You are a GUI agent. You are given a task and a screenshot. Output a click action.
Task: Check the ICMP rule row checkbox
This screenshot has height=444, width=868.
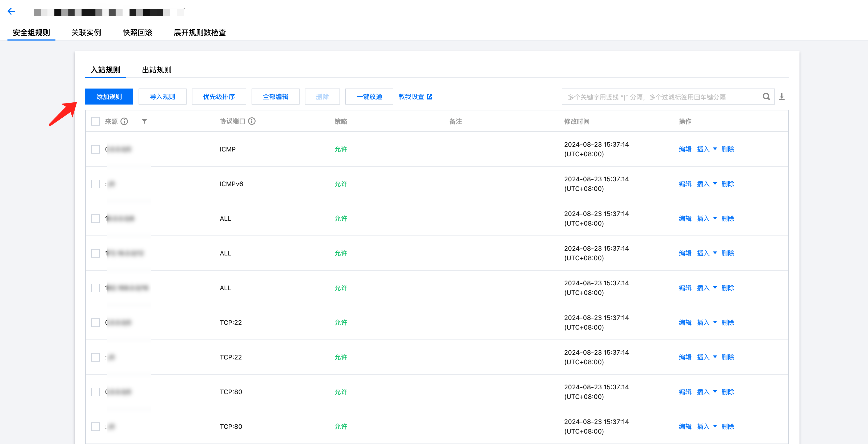(95, 149)
